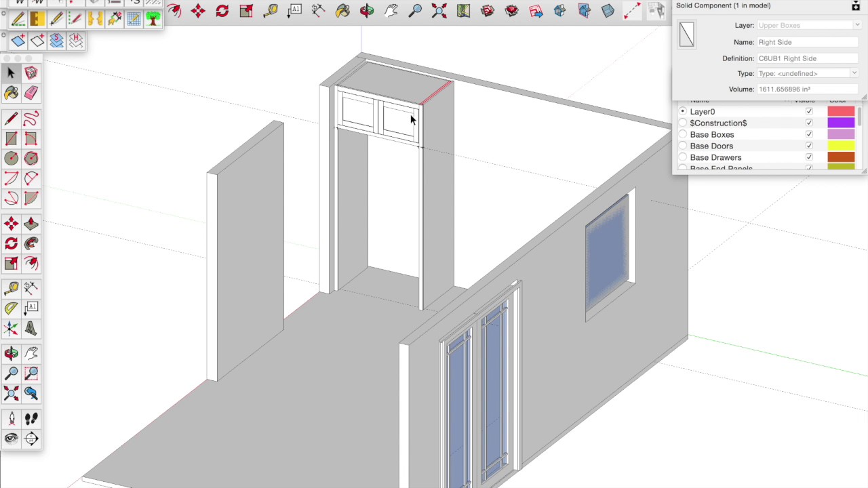Select the Arc tool

pyautogui.click(x=11, y=178)
